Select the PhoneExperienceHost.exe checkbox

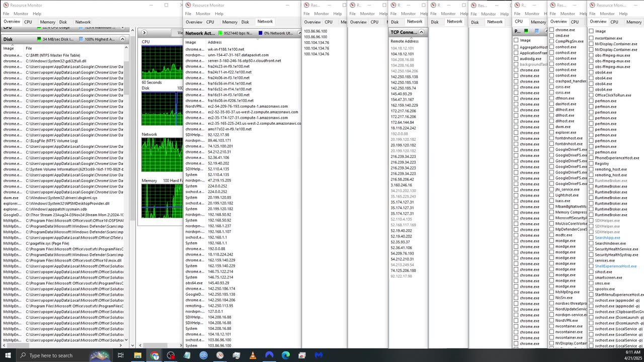(591, 158)
